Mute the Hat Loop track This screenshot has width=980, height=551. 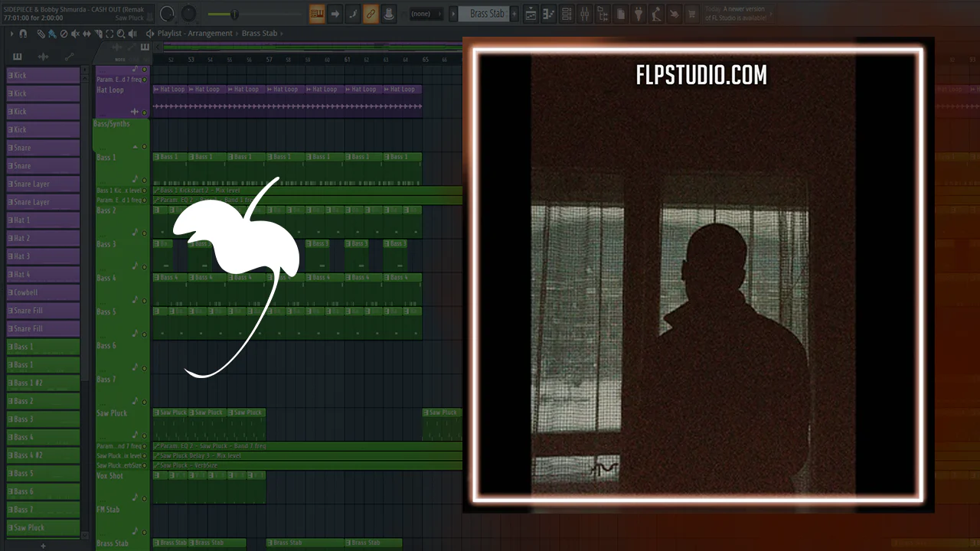(144, 112)
